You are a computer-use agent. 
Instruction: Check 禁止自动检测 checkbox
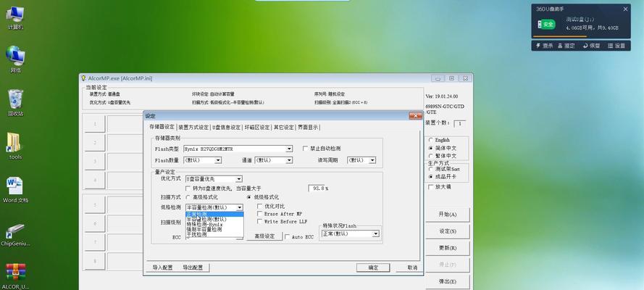point(306,149)
